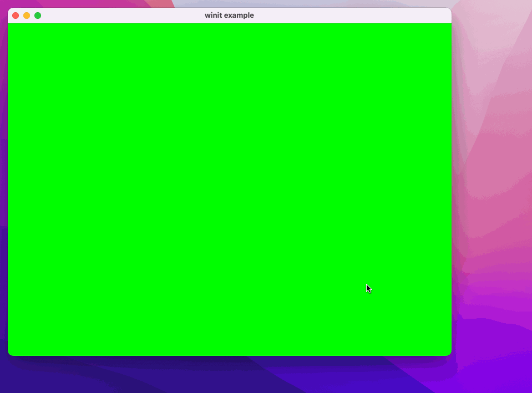The height and width of the screenshot is (393, 532).
Task: Click the top-right area of the green canvas
Action: pyautogui.click(x=427, y=44)
